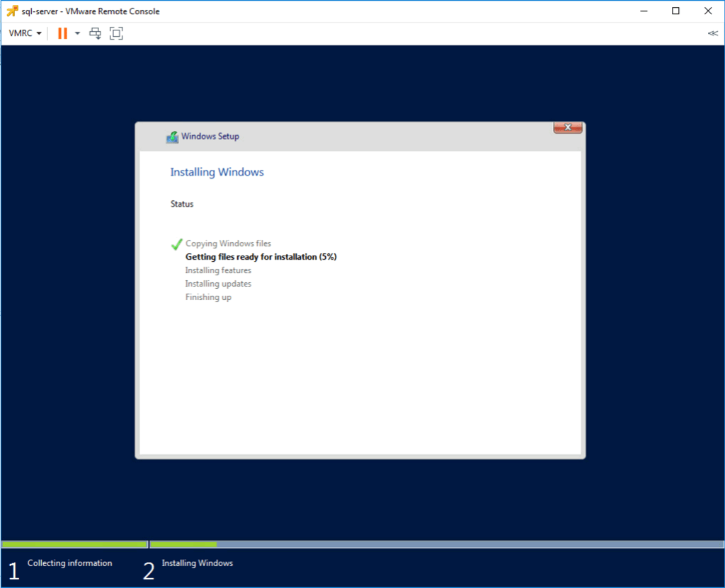This screenshot has height=588, width=725.
Task: Minimize the VMware Remote Console window
Action: (x=644, y=11)
